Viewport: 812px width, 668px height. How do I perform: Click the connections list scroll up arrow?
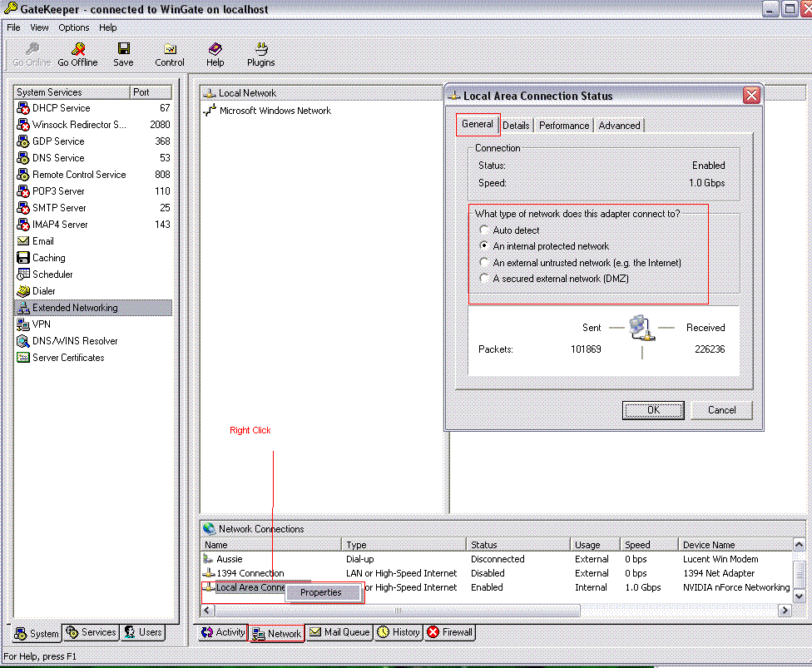click(x=799, y=545)
